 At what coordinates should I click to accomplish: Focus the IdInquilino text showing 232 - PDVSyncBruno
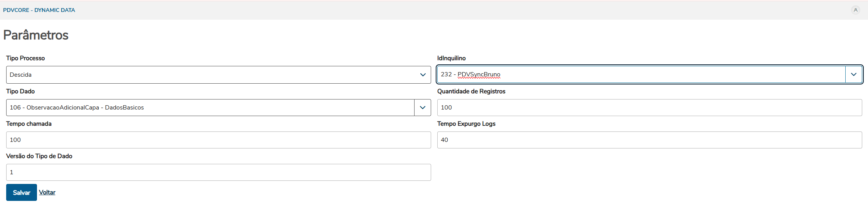click(470, 74)
